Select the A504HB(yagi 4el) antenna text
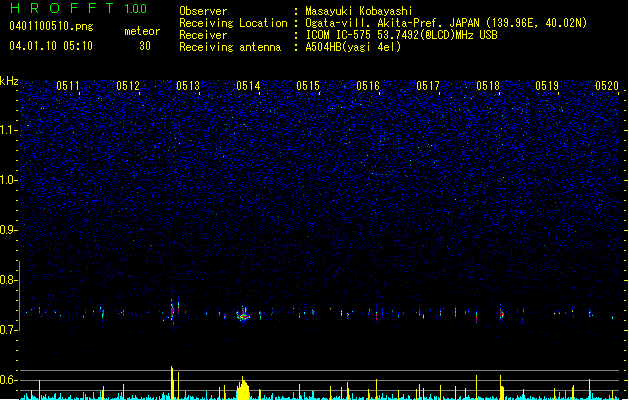This screenshot has width=629, height=400. 353,47
